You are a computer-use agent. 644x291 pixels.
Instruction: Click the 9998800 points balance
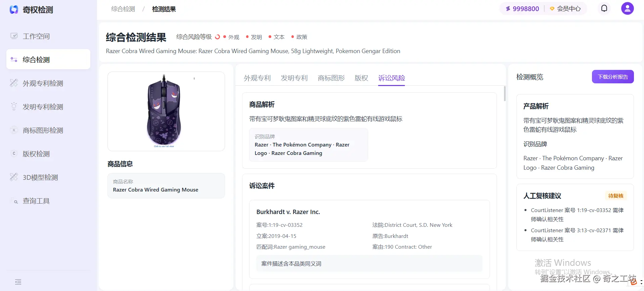point(522,9)
